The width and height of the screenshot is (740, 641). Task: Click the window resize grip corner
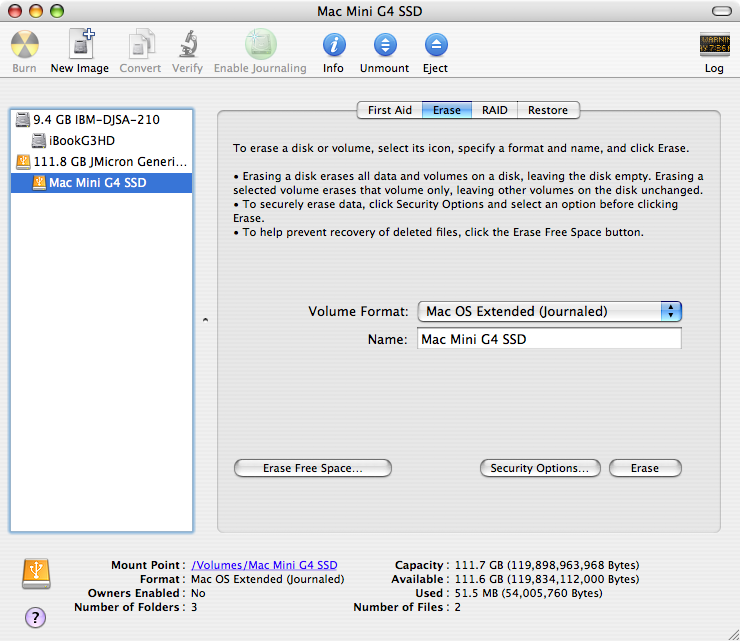click(733, 635)
